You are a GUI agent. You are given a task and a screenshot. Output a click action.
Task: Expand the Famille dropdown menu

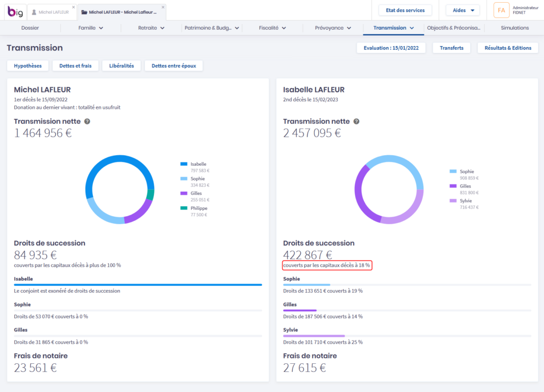tap(91, 28)
